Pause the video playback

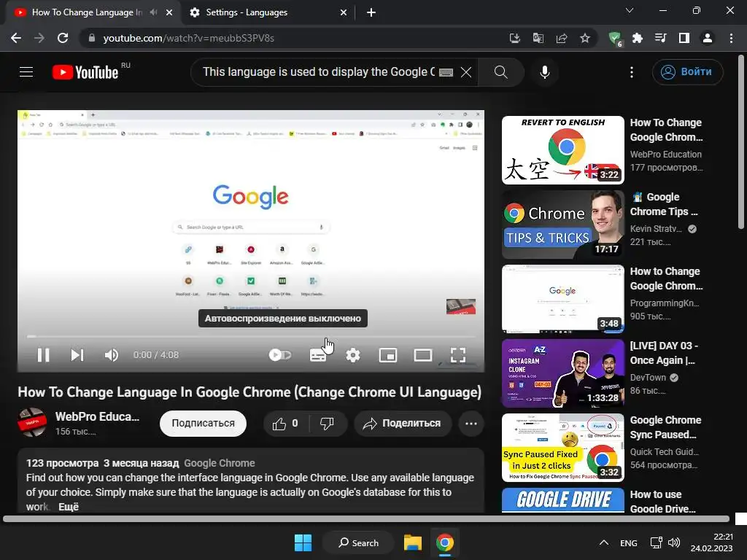tap(43, 355)
